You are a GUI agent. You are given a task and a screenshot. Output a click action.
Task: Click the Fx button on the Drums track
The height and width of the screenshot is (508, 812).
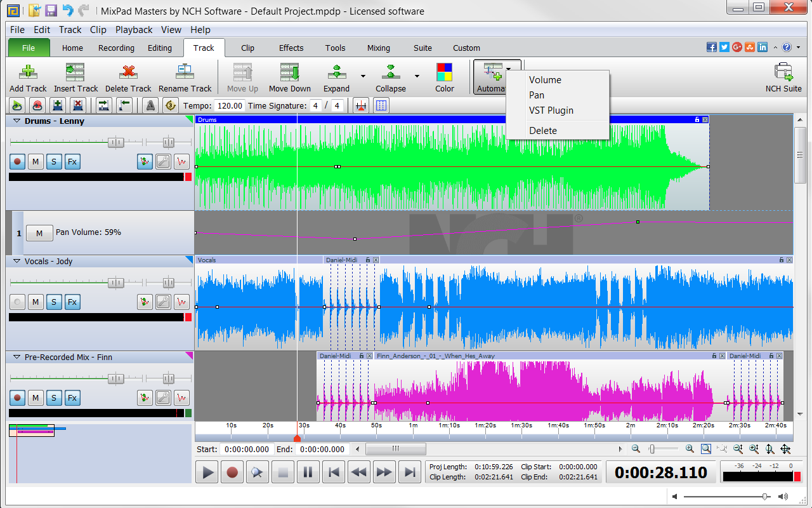pos(72,161)
